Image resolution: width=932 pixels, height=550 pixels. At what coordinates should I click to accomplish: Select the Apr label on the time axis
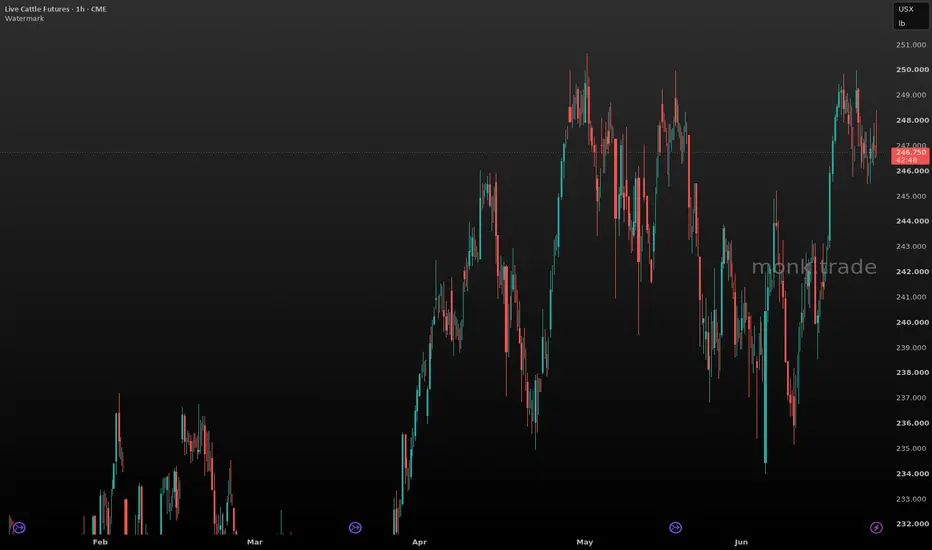click(419, 542)
